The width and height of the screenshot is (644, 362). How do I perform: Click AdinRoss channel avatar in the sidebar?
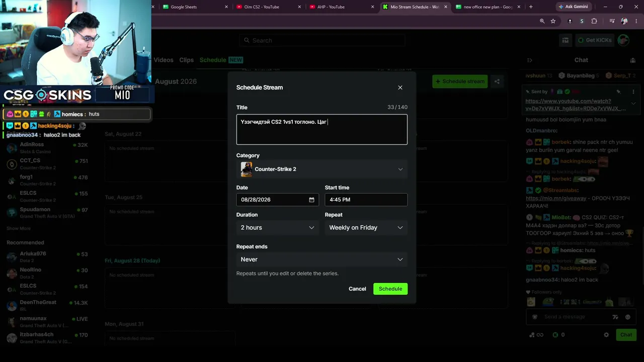(x=12, y=148)
